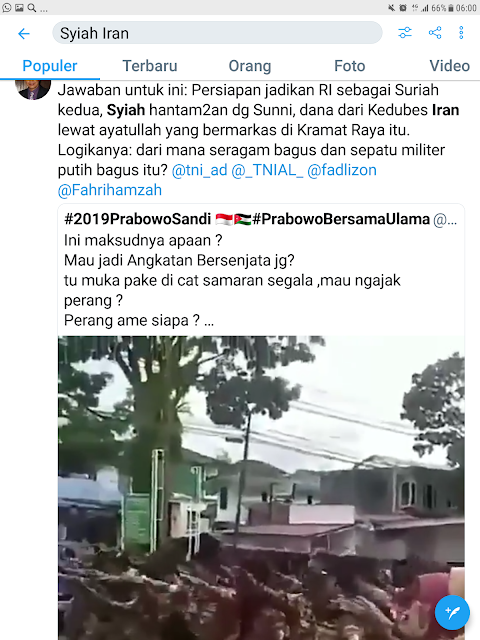Open the Foto tab

click(x=350, y=66)
